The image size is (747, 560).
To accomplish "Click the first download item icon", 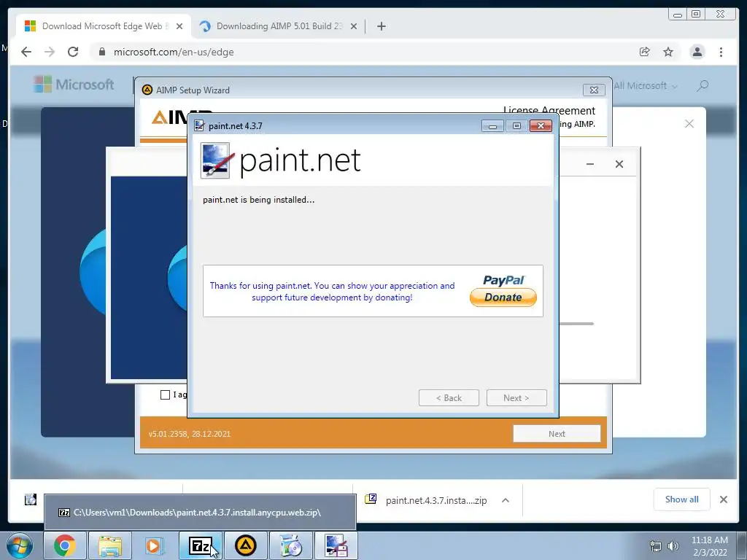I will [x=31, y=499].
